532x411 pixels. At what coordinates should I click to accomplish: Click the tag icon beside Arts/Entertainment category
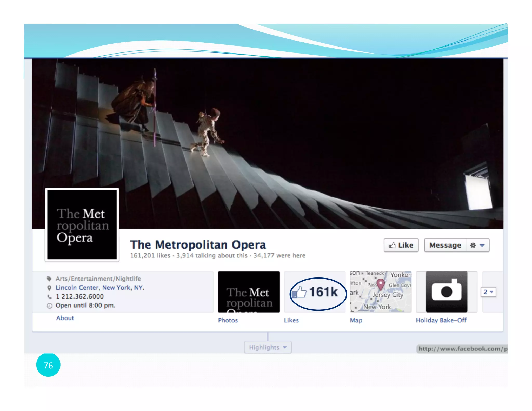point(49,279)
